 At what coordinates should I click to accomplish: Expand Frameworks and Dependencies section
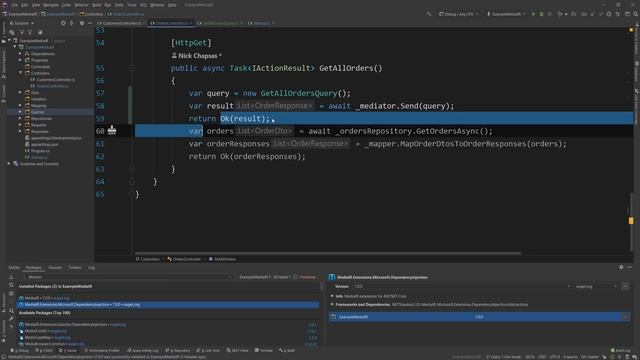(332, 304)
